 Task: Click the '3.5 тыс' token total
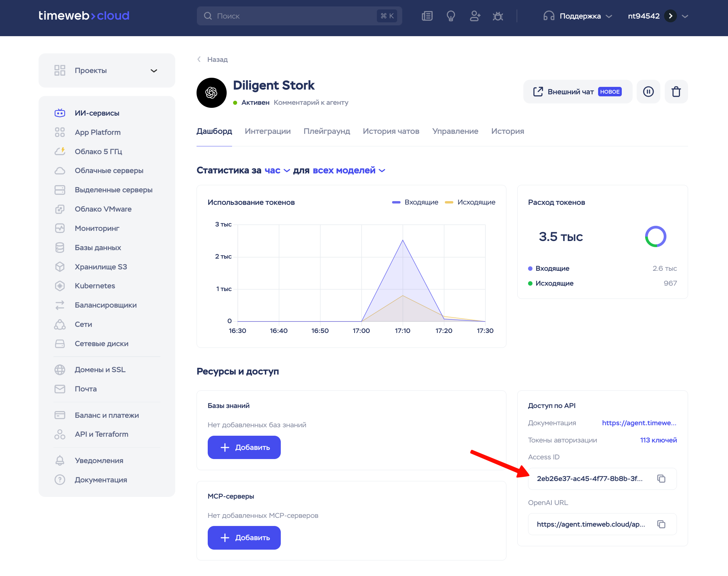pyautogui.click(x=561, y=237)
